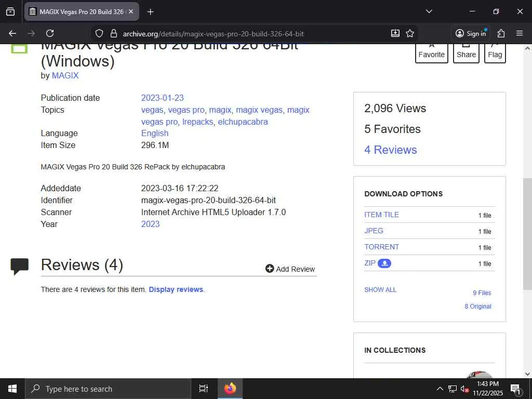Click the 4 Reviews link in stats box
This screenshot has width=532, height=399.
pyautogui.click(x=391, y=150)
